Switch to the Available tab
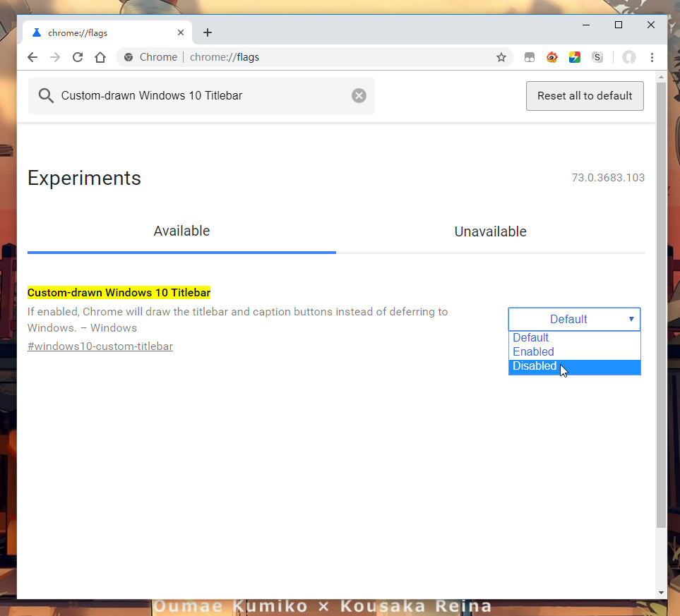Image resolution: width=680 pixels, height=616 pixels. point(181,231)
